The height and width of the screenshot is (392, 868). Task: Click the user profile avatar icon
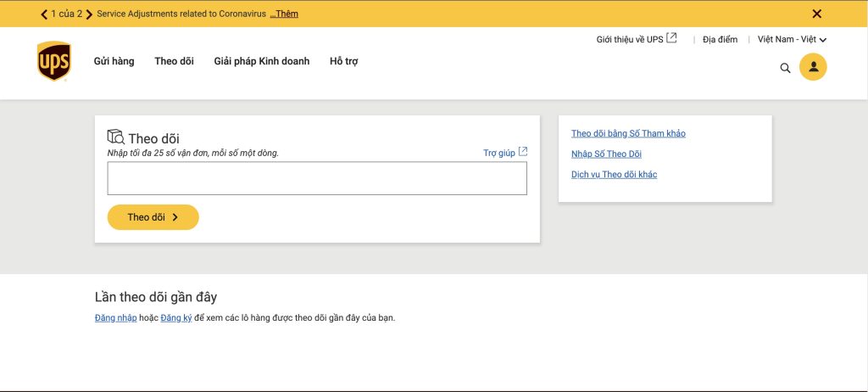coord(813,67)
